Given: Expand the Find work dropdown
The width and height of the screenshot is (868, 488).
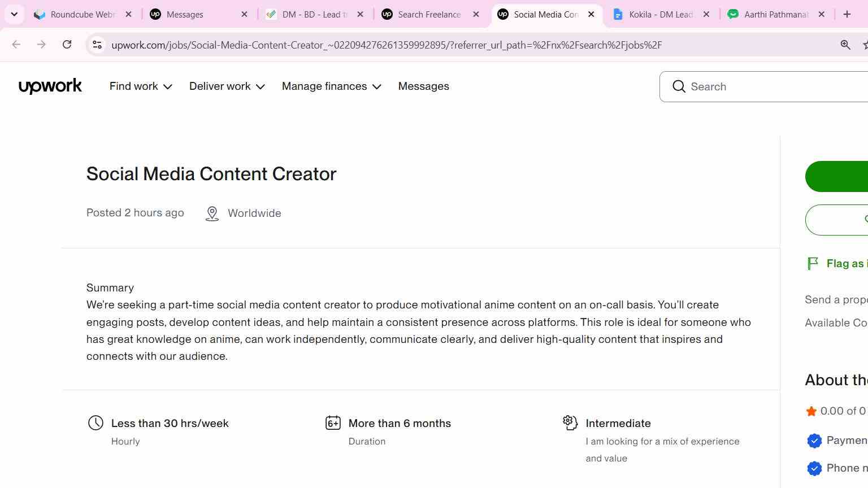Looking at the screenshot, I should (x=141, y=86).
